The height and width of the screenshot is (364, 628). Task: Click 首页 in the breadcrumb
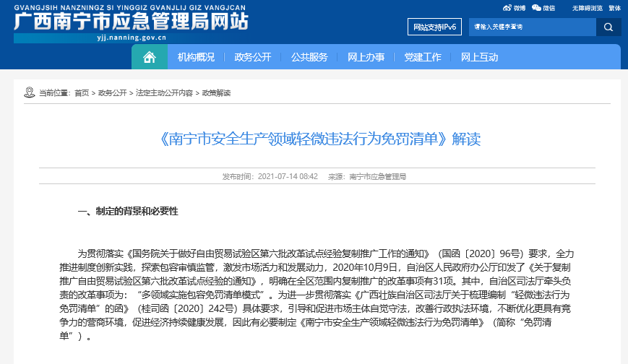[x=82, y=93]
